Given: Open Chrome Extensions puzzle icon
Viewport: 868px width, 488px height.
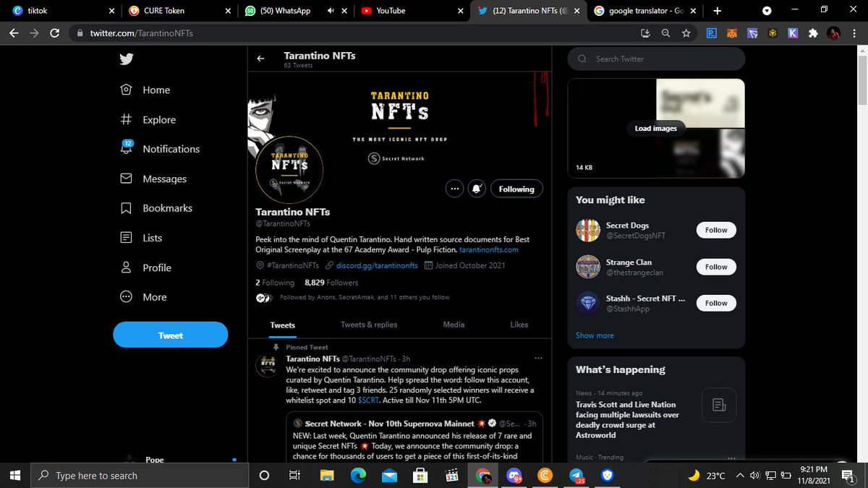Looking at the screenshot, I should point(813,33).
